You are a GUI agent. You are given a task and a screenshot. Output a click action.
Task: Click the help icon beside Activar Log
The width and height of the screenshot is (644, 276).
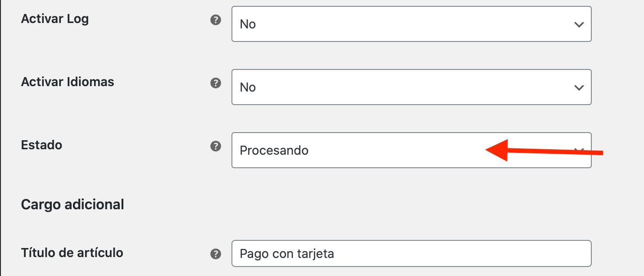[216, 20]
